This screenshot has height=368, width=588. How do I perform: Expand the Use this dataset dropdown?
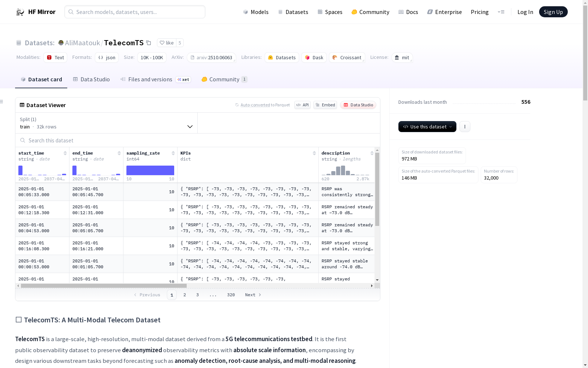point(427,127)
